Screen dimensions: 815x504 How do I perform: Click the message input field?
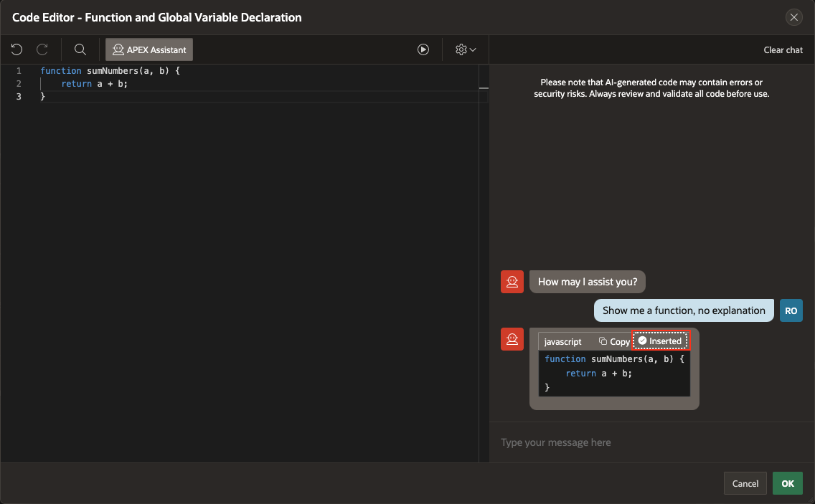pyautogui.click(x=651, y=442)
